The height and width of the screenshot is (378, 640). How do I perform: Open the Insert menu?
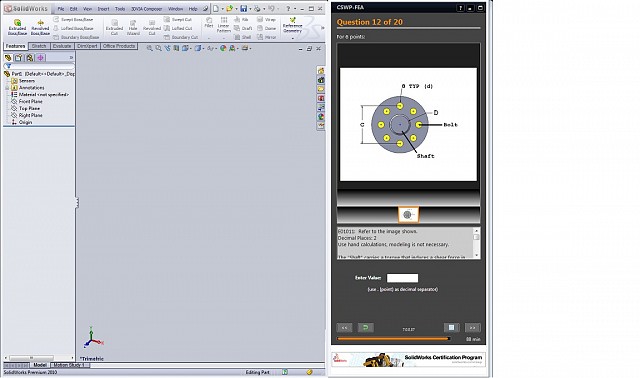click(x=103, y=9)
